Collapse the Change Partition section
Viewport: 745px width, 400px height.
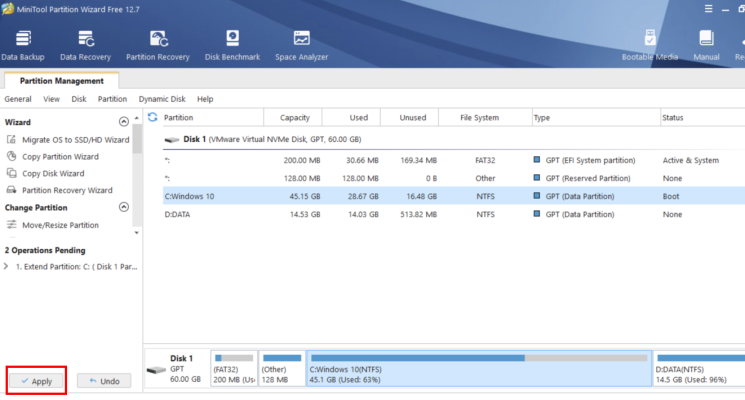click(x=124, y=207)
